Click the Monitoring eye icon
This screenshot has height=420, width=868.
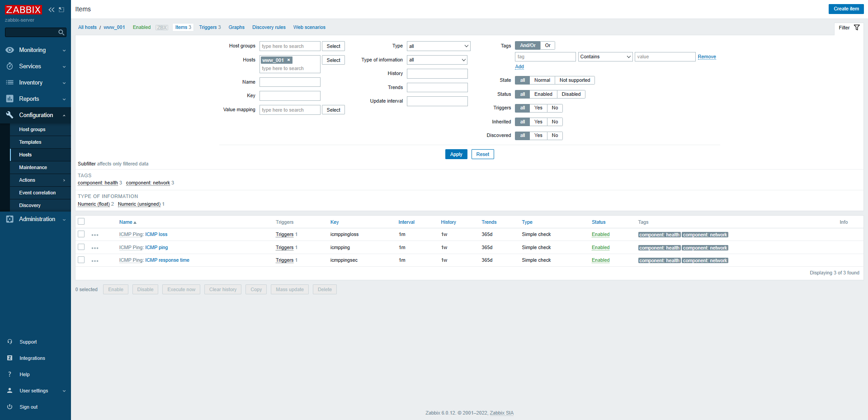tap(9, 50)
